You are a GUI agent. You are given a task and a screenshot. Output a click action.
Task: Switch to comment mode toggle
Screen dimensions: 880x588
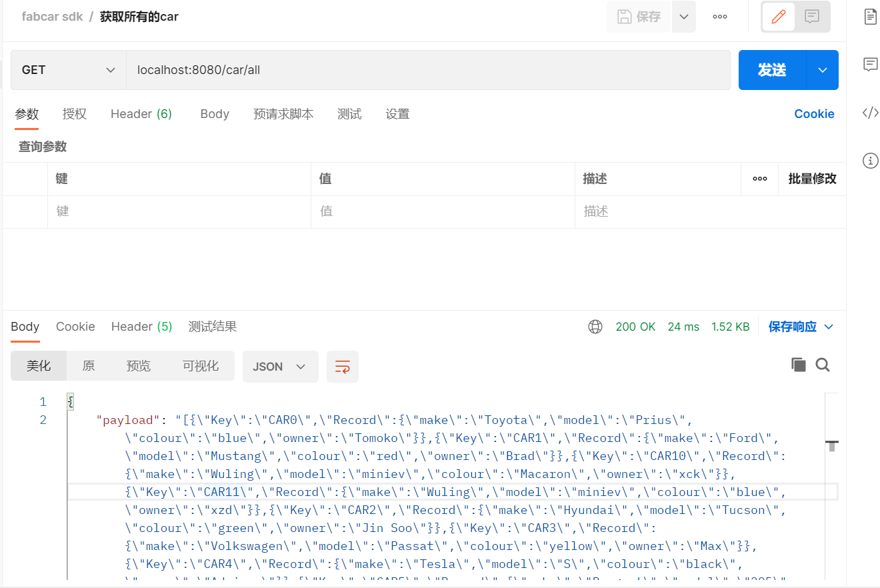(811, 16)
